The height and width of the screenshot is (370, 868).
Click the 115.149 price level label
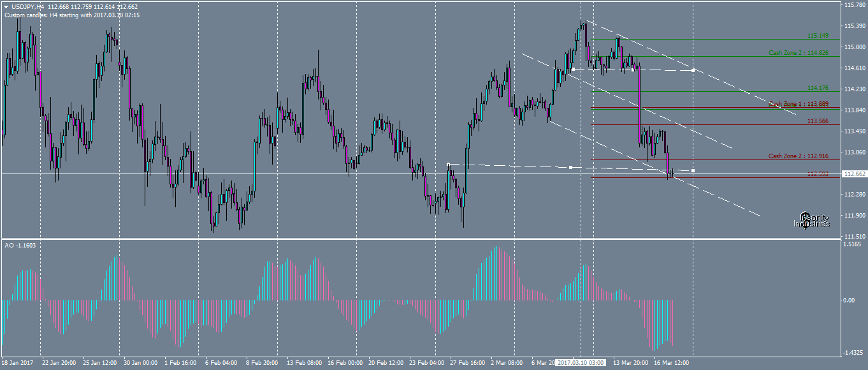pyautogui.click(x=818, y=36)
